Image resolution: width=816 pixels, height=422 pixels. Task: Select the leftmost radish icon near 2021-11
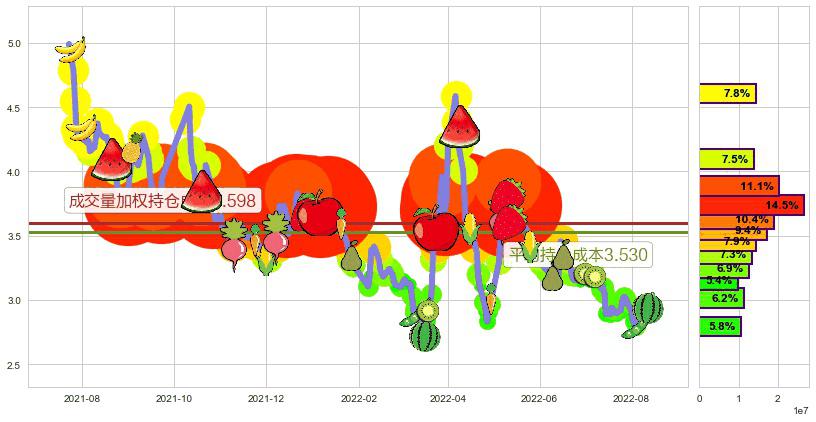pos(236,245)
